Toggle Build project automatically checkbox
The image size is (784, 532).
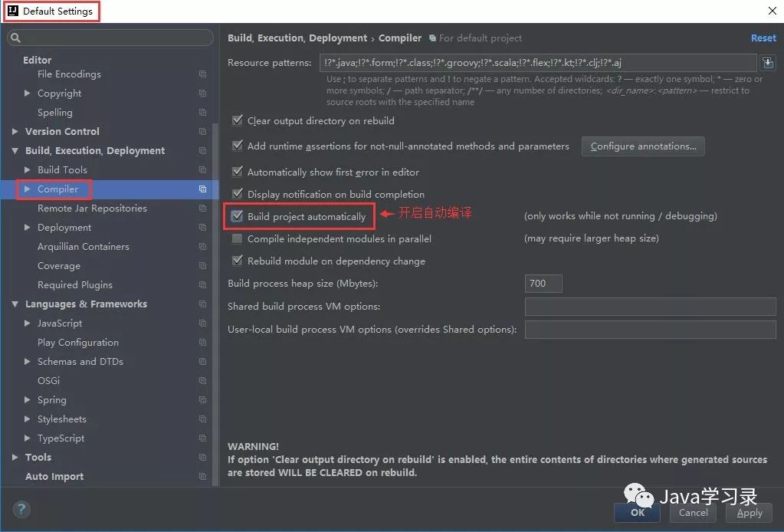[238, 216]
